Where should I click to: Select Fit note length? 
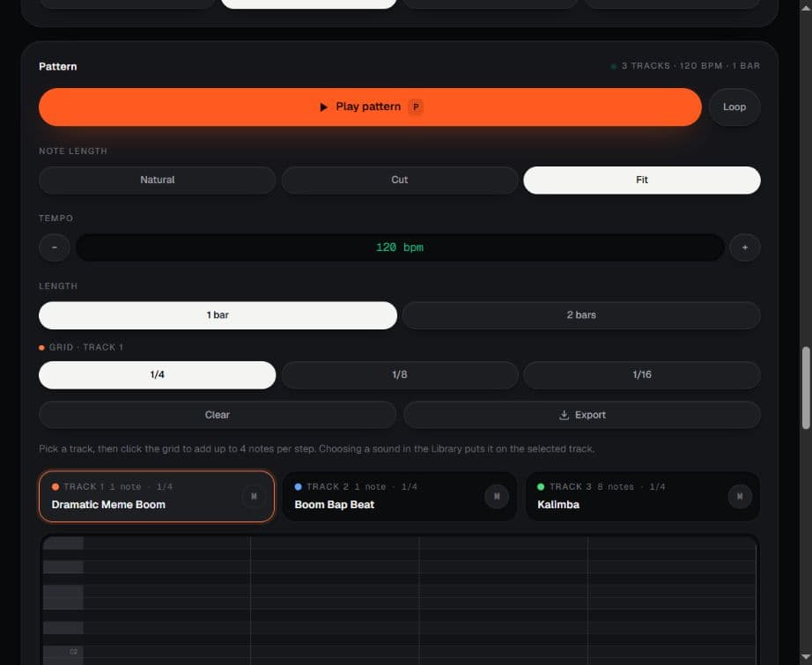pyautogui.click(x=642, y=180)
